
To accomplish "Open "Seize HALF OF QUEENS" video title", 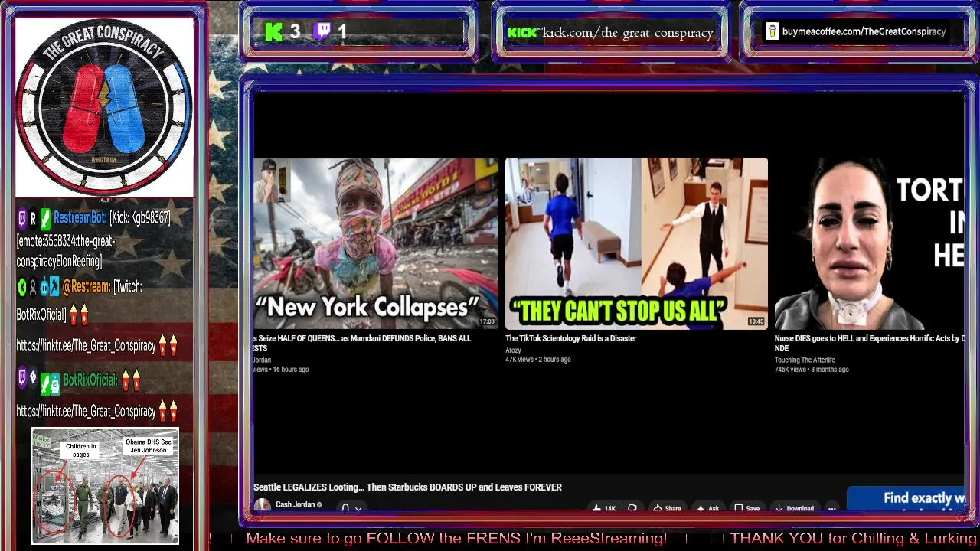I will click(362, 343).
